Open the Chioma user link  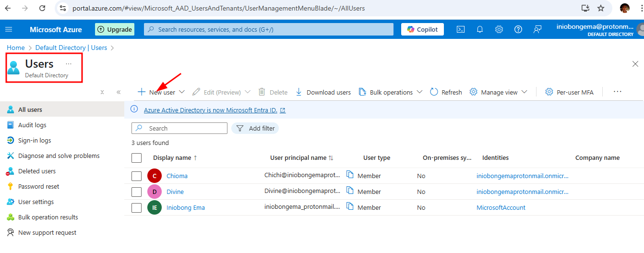coord(177,176)
